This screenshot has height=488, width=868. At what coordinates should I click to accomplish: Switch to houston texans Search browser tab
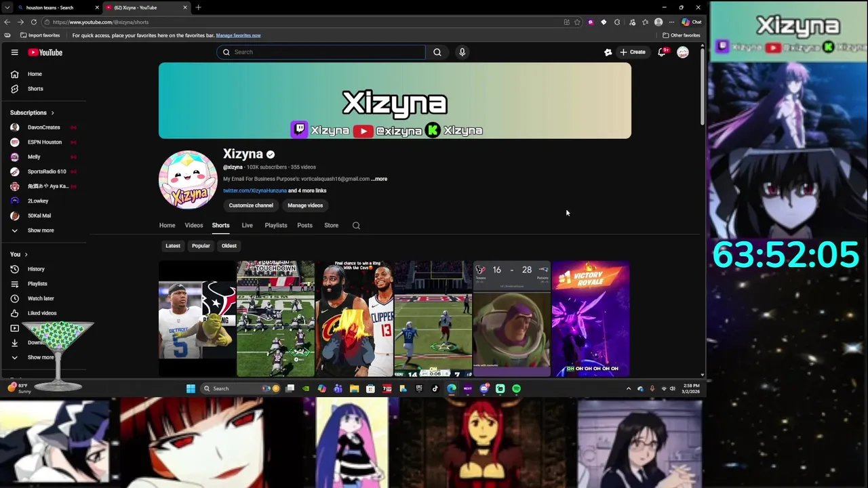[x=57, y=7]
